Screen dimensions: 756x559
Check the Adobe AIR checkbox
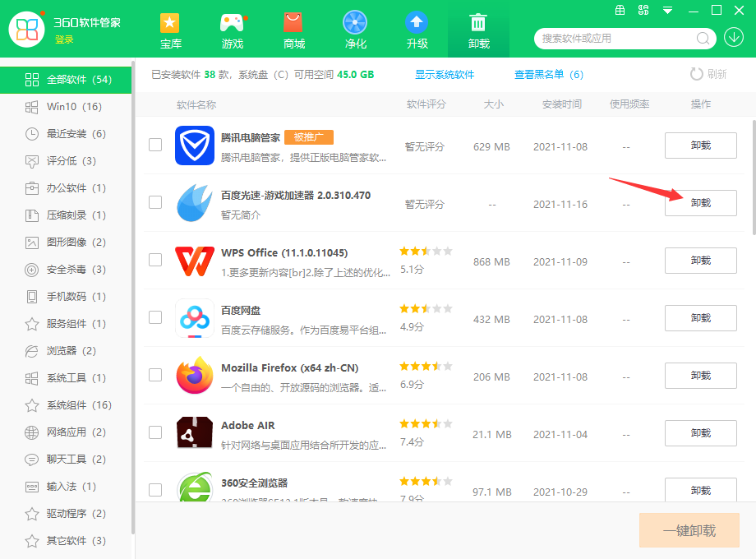[x=155, y=432]
